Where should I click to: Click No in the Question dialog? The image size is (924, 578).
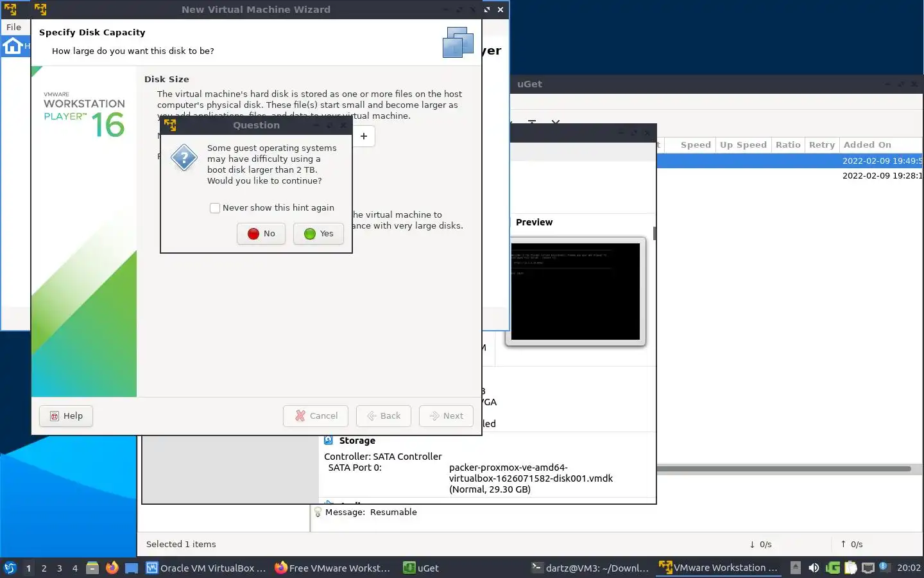click(x=261, y=234)
